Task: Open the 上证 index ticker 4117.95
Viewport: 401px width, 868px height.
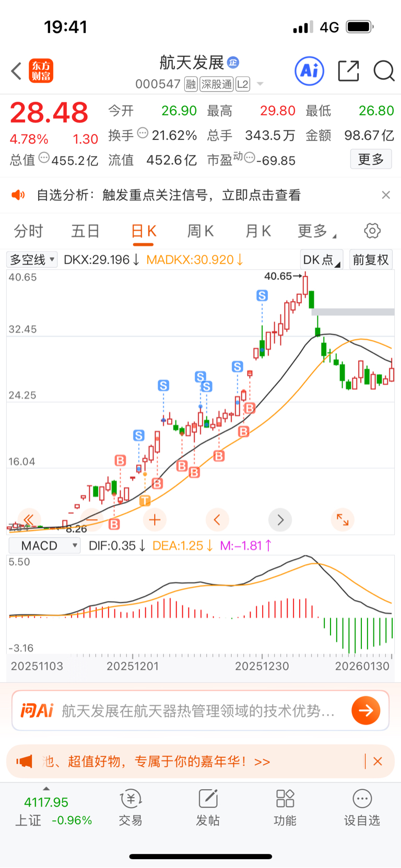Action: coord(46,802)
